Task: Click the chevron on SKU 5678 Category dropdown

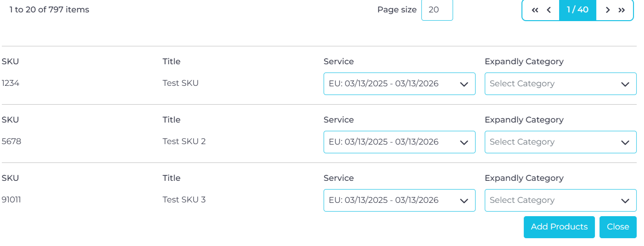Action: (625, 143)
